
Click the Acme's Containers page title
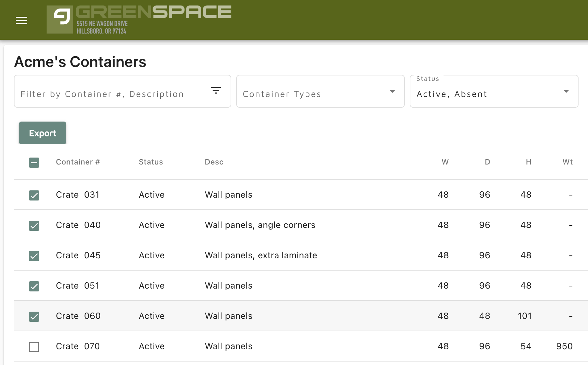point(80,62)
